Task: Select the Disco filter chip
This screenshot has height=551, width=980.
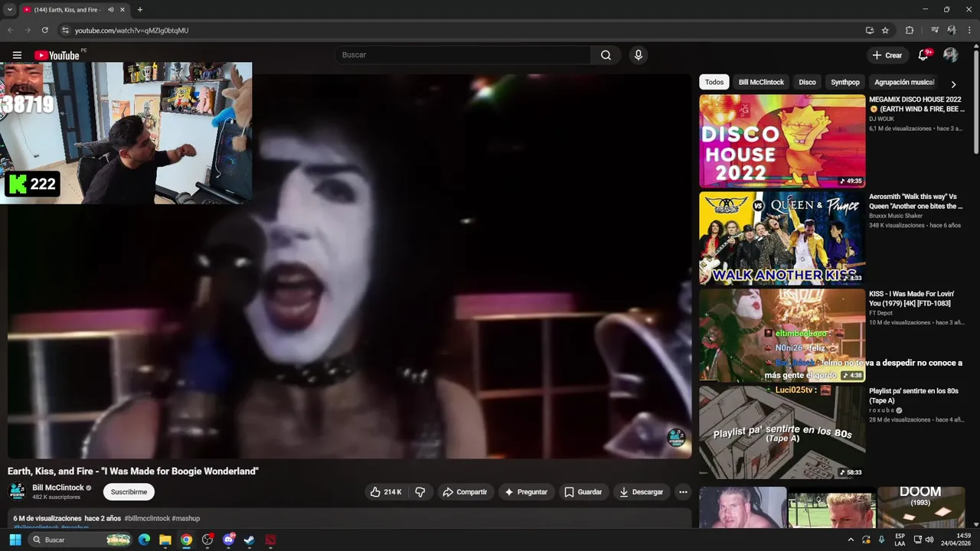Action: [x=808, y=82]
